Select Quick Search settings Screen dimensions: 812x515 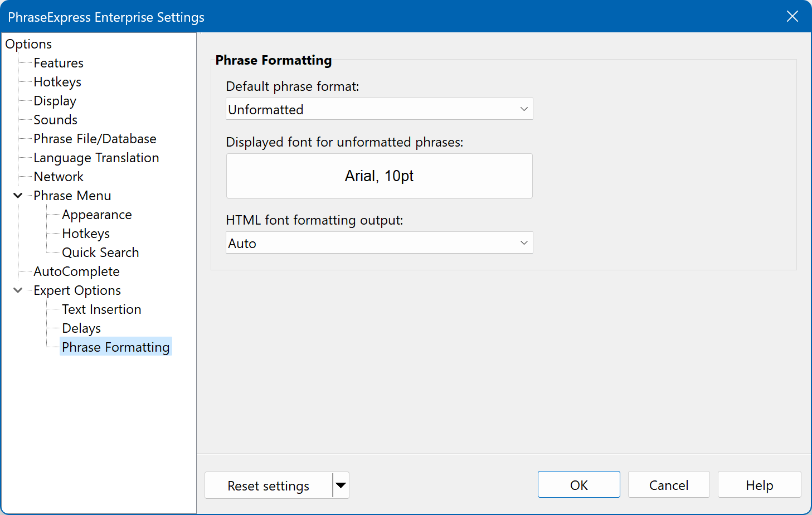click(x=100, y=252)
